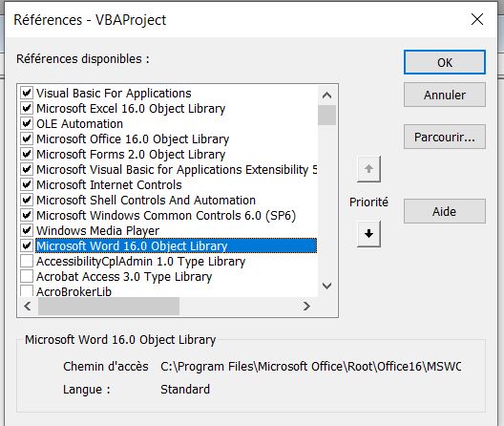Uncheck Microsoft Word 16.0 Object Library
The height and width of the screenshot is (426, 504).
coord(27,245)
